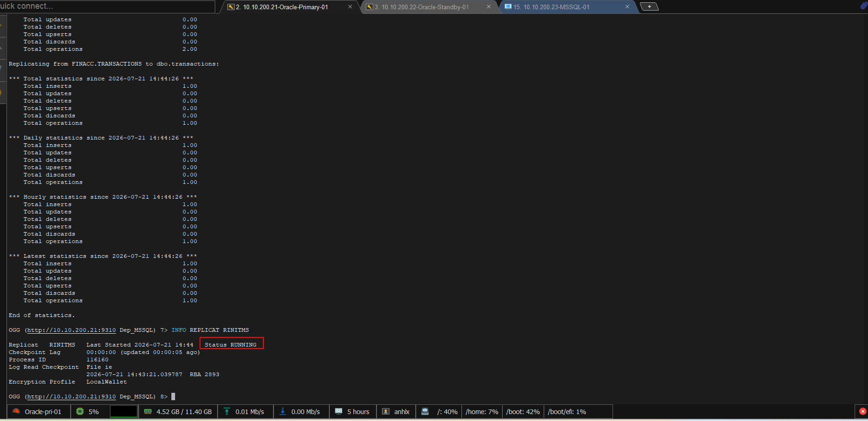Click the CPU chip icon showing 5%
The image size is (868, 421).
click(x=80, y=411)
